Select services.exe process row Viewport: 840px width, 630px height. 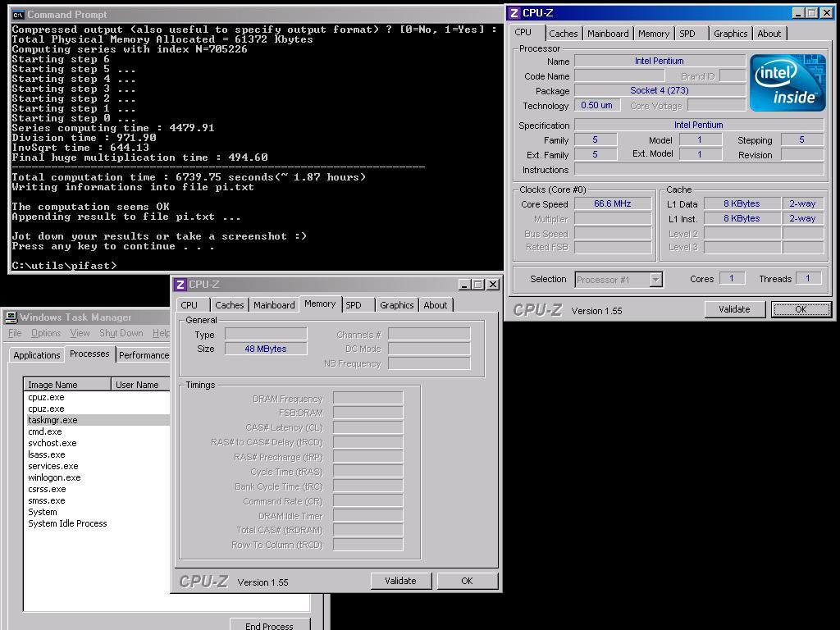[x=97, y=467]
